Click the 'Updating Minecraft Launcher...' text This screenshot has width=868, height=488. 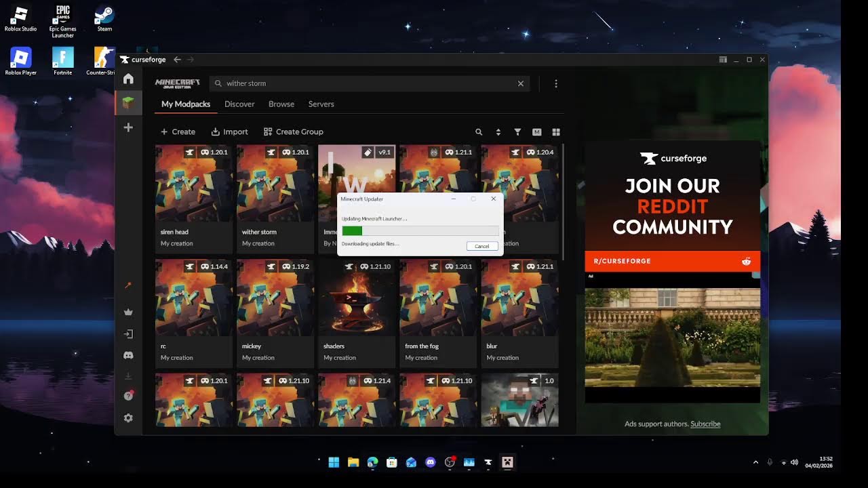[374, 219]
